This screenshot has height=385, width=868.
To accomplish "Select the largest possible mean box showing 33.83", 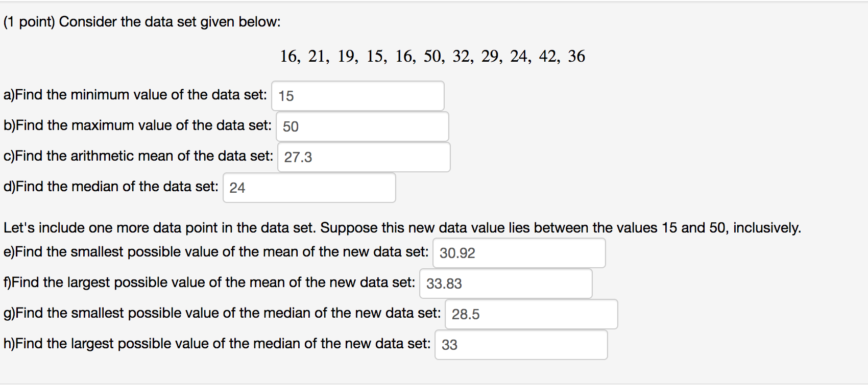I will 505,284.
